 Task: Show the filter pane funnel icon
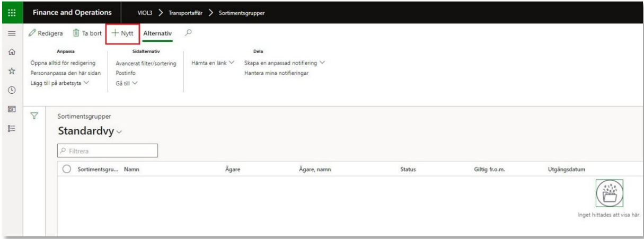click(x=35, y=116)
